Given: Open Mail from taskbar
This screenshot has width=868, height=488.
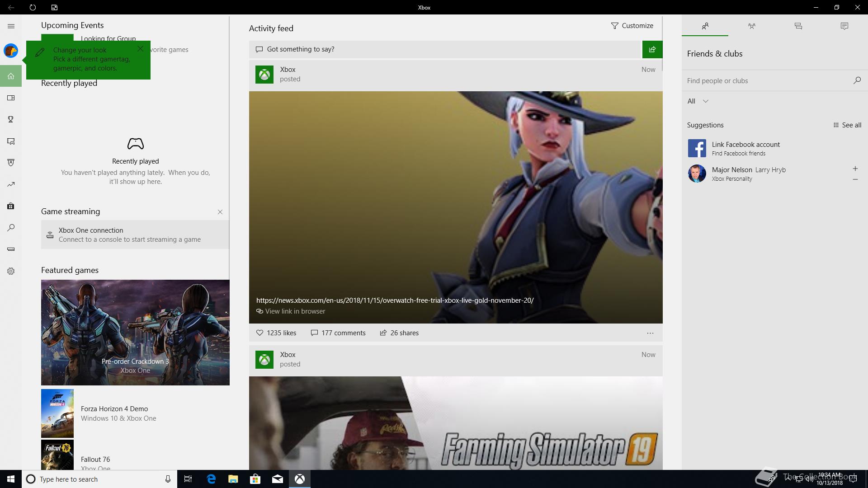Looking at the screenshot, I should 278,479.
